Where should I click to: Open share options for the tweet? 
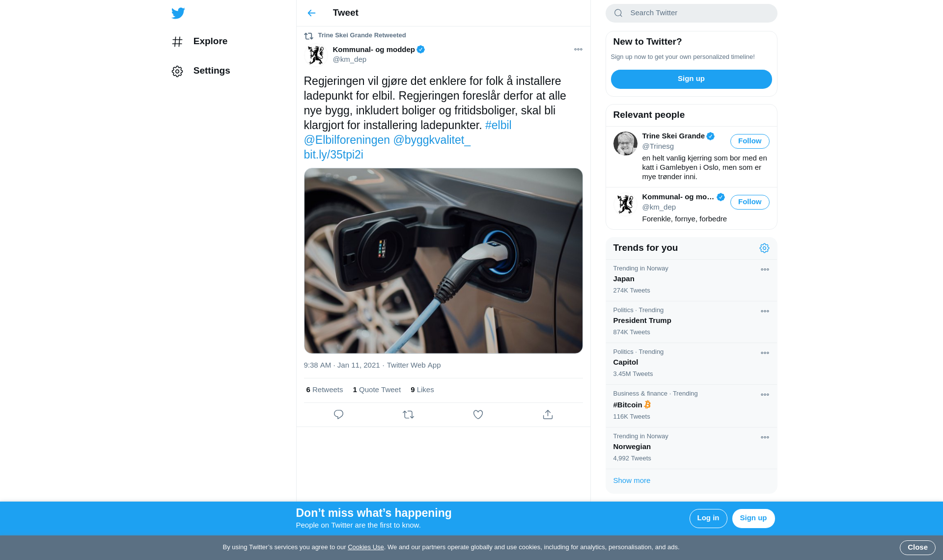[548, 415]
